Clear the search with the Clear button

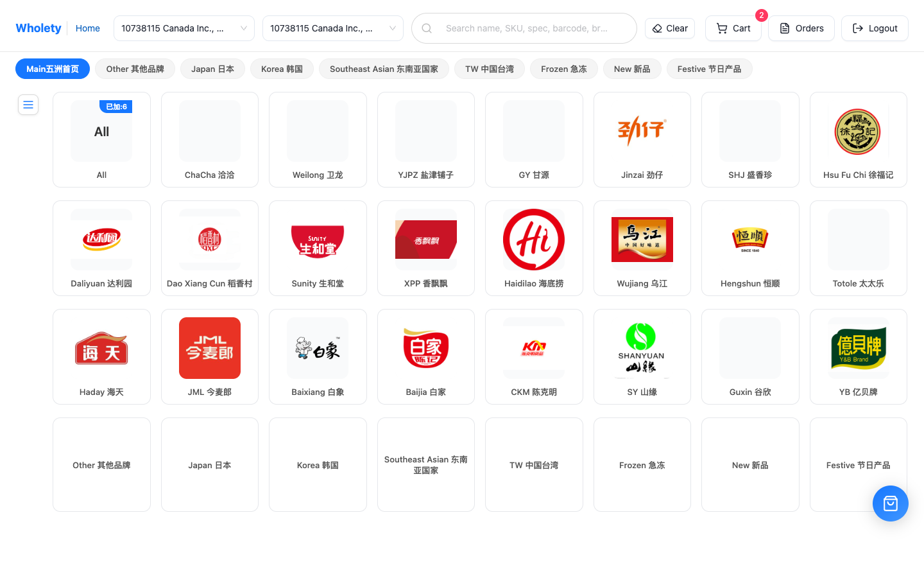[x=670, y=28]
